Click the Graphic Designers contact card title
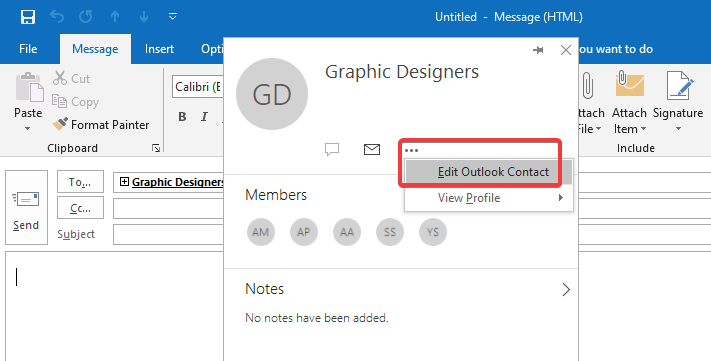 [402, 72]
